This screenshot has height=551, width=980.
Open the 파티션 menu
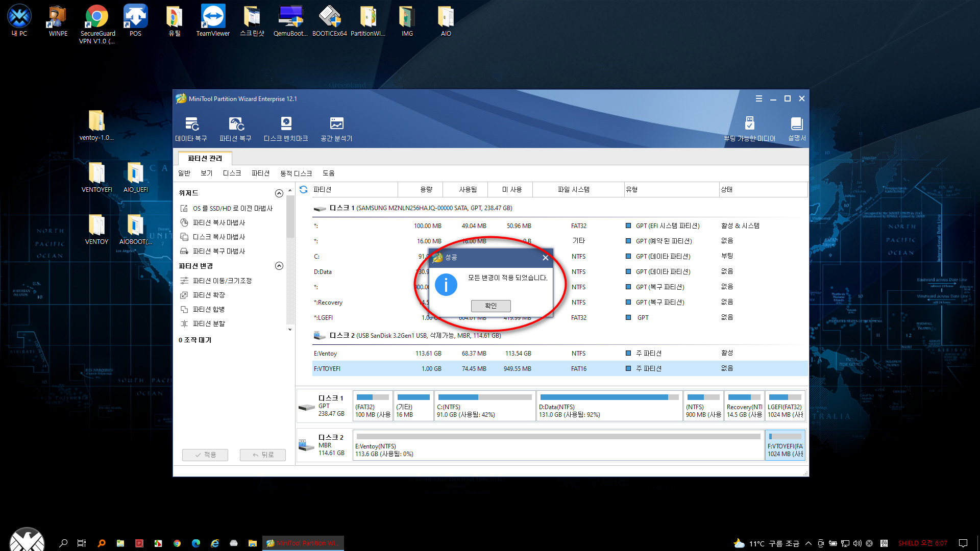pyautogui.click(x=260, y=173)
